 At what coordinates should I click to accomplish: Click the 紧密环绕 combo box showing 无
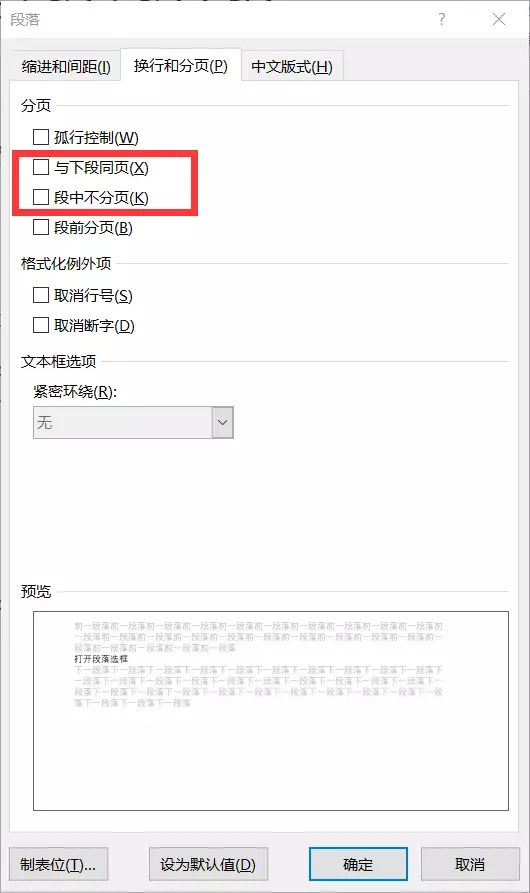coord(133,423)
